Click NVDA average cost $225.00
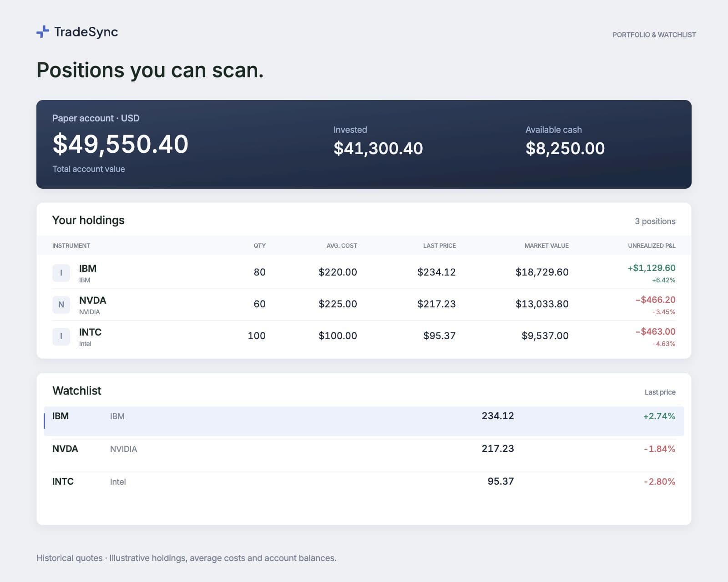 tap(338, 304)
